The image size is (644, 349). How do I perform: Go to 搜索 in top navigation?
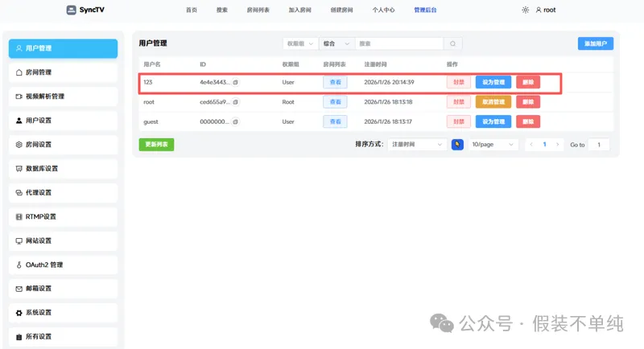coord(222,10)
